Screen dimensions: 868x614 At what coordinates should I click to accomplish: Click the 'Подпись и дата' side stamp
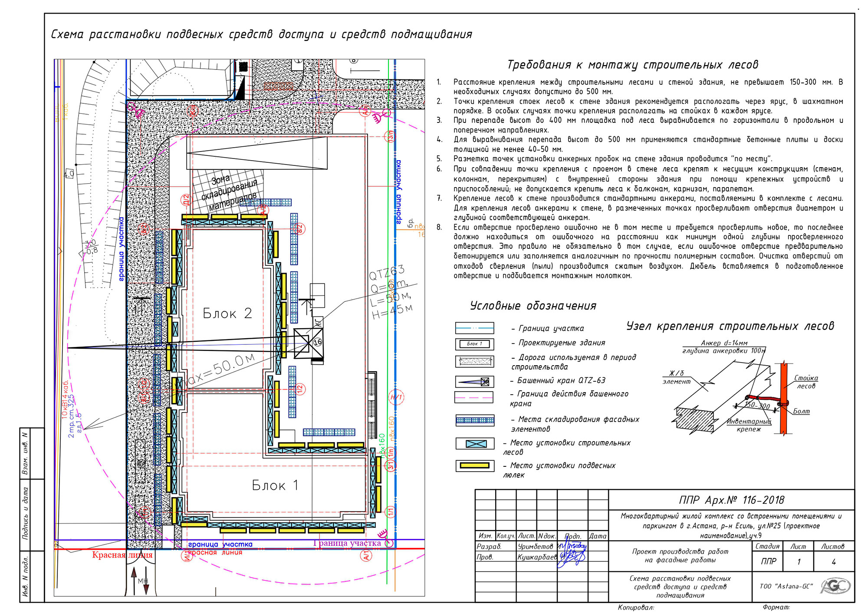point(25,512)
